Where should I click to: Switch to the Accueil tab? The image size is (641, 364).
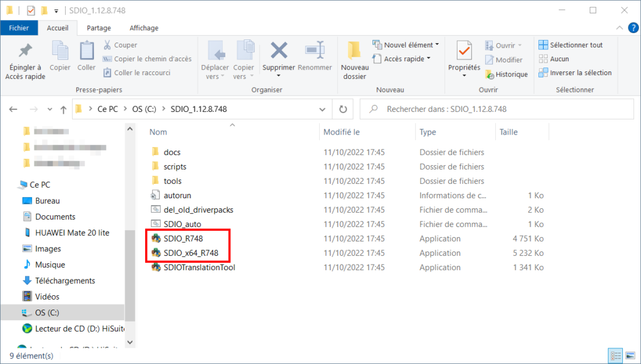coord(58,28)
